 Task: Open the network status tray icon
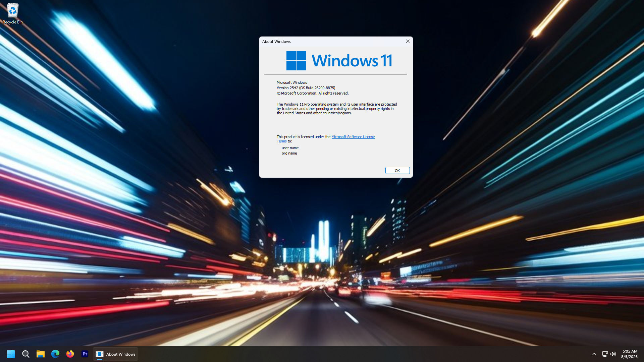pyautogui.click(x=605, y=354)
